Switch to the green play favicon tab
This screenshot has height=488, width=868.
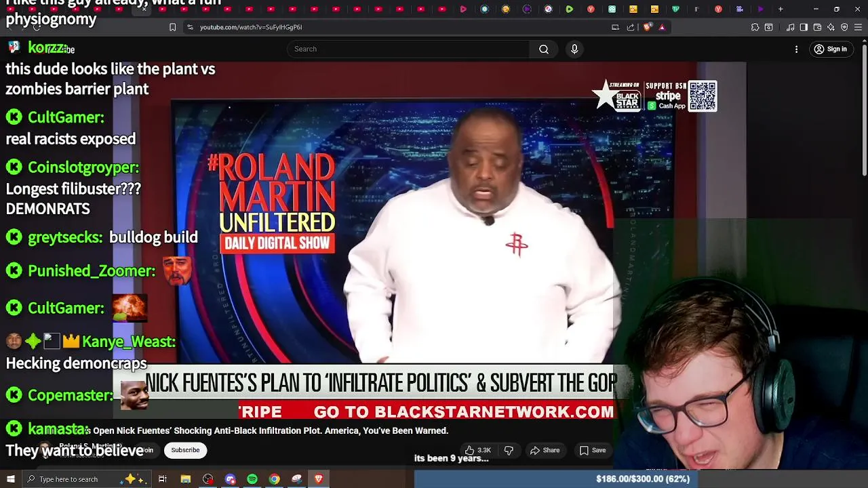tap(570, 9)
